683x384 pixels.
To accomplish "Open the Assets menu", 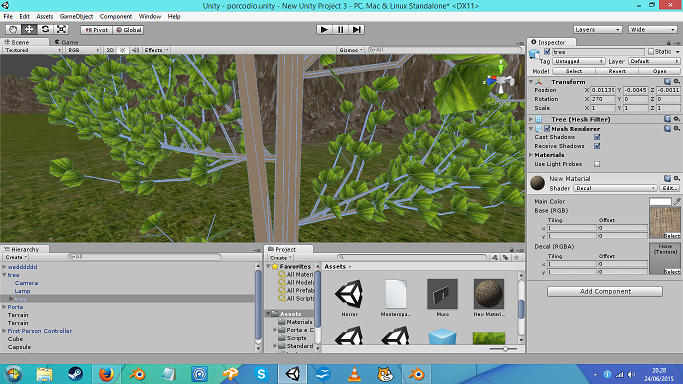I will (44, 17).
